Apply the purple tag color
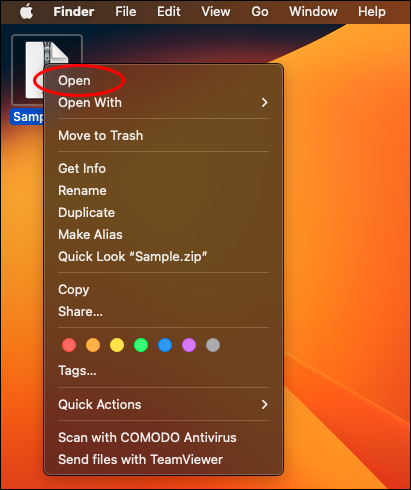 (189, 345)
